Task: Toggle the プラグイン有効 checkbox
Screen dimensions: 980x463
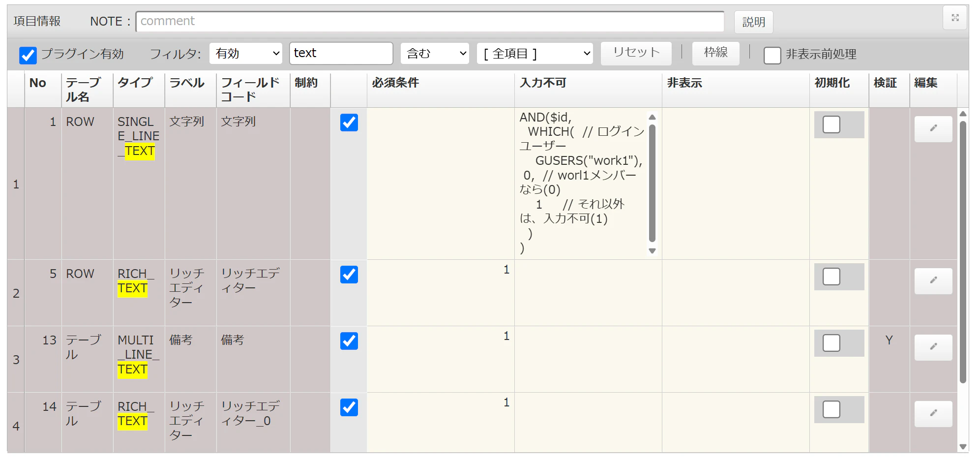Action: point(28,55)
